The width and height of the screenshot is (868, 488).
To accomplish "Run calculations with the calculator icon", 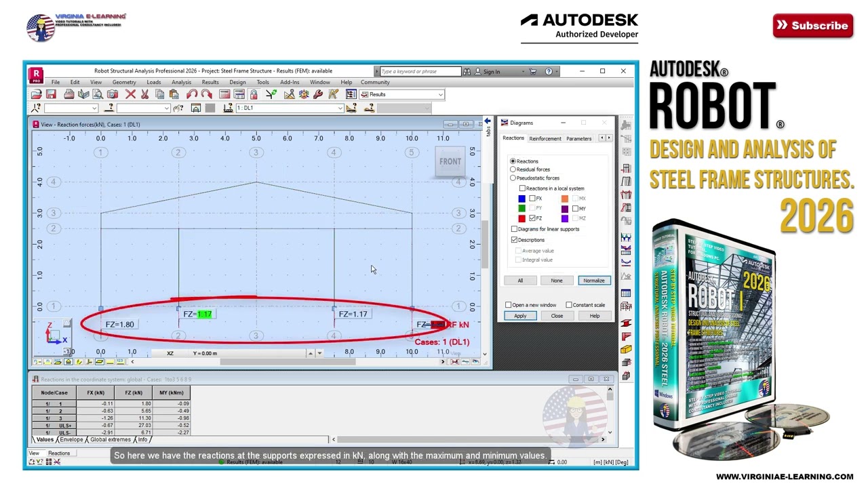I will coord(224,94).
